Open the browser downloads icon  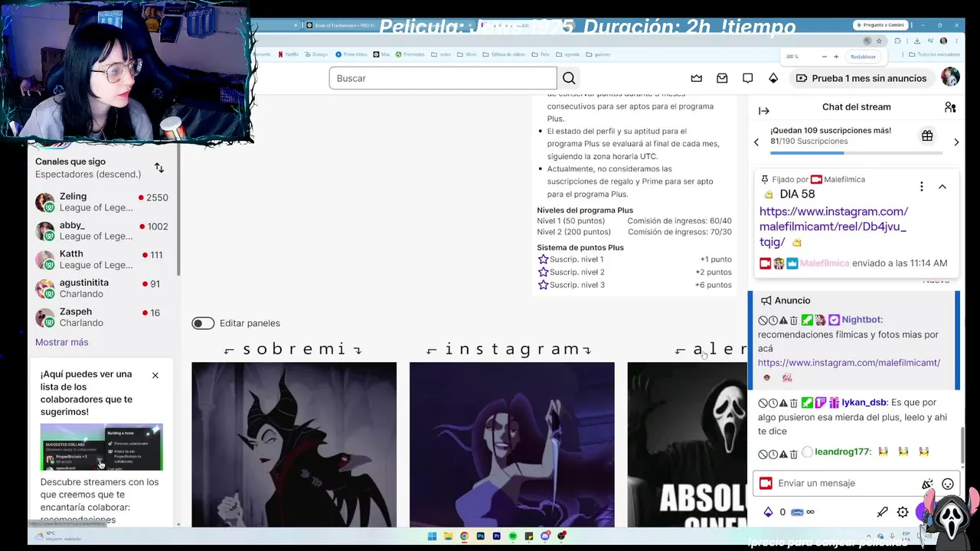(x=917, y=41)
